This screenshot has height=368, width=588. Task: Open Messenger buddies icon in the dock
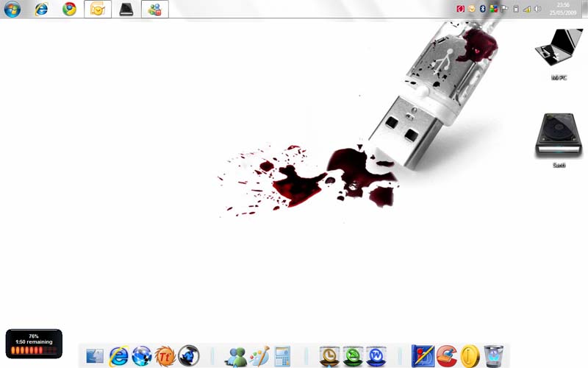click(236, 356)
